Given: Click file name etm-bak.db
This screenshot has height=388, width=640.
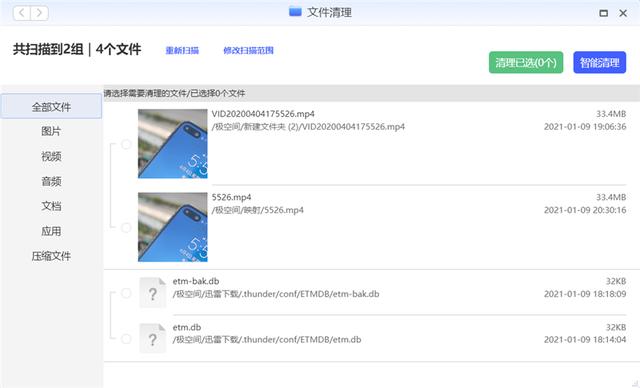Looking at the screenshot, I should (x=196, y=281).
